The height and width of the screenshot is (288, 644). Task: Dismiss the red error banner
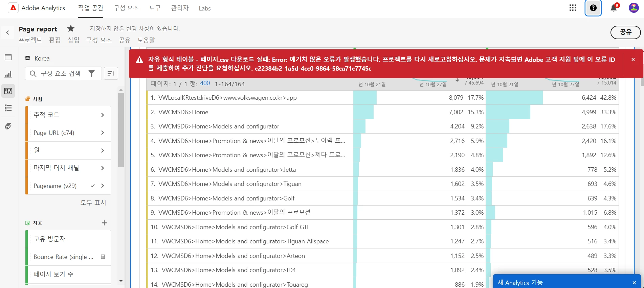(633, 59)
